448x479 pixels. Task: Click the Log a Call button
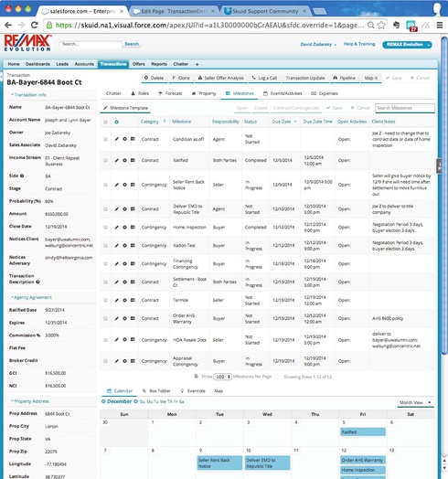click(264, 78)
